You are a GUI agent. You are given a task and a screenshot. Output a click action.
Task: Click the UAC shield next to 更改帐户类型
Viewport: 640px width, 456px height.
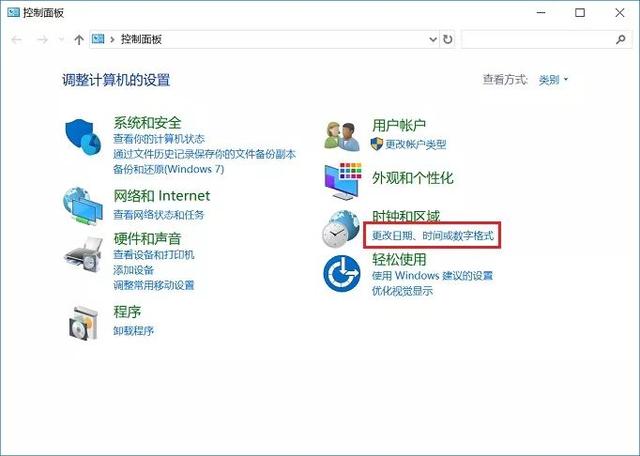[377, 144]
